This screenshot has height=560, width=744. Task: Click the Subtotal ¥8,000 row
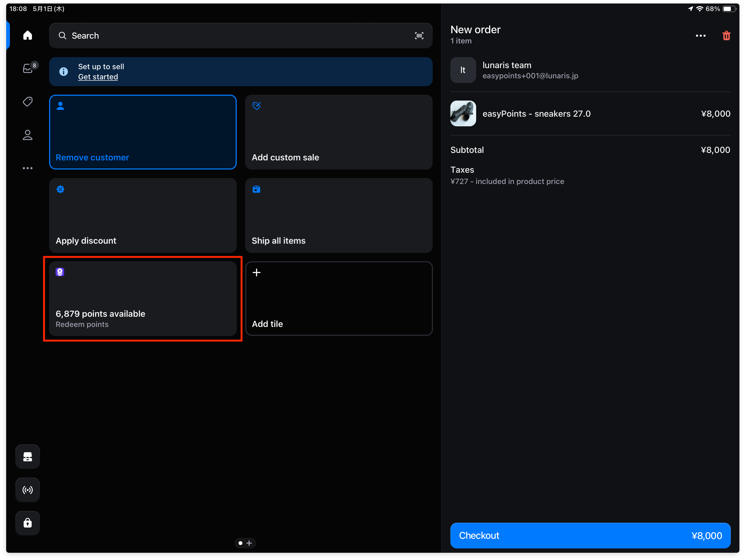590,150
